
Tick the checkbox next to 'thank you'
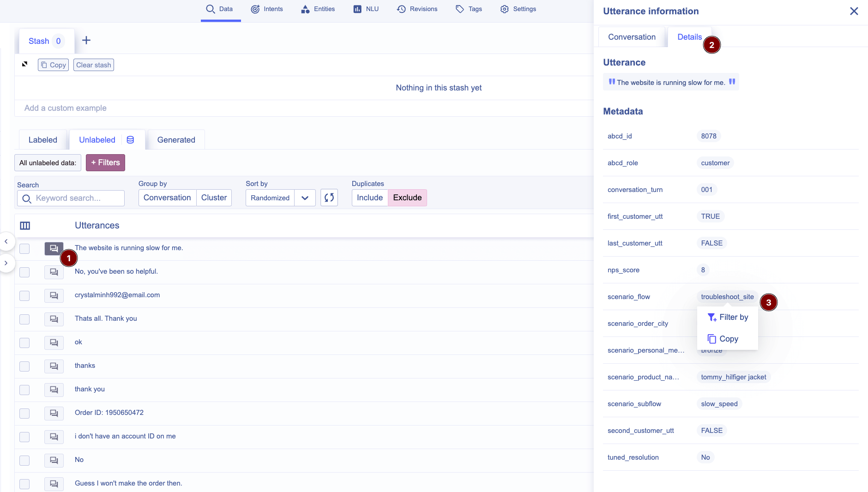coord(24,390)
